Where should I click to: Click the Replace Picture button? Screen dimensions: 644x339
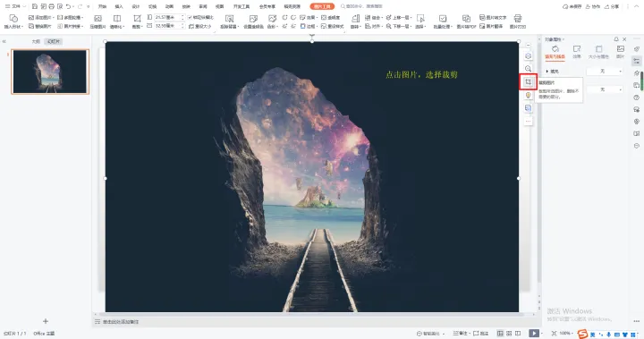(40, 26)
